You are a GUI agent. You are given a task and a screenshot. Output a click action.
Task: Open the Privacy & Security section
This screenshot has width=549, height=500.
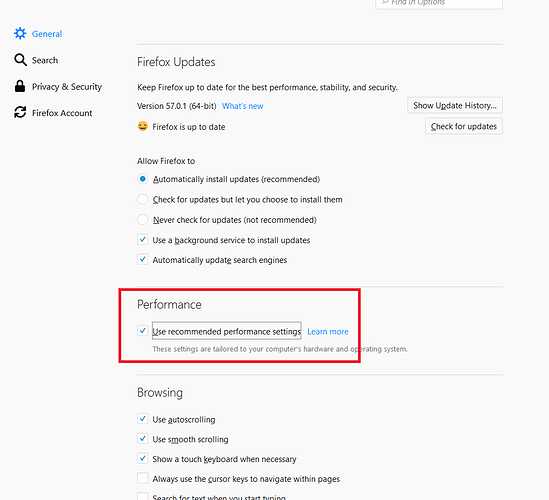[58, 86]
